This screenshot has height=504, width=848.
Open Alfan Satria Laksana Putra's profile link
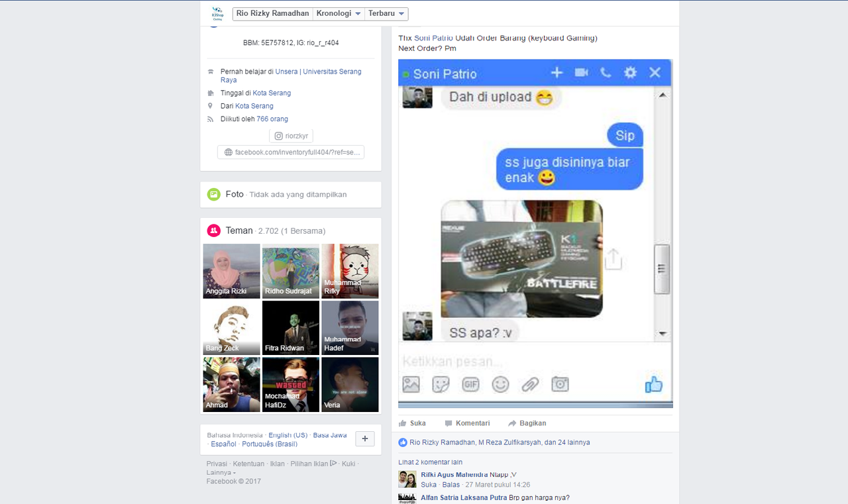pos(464,497)
